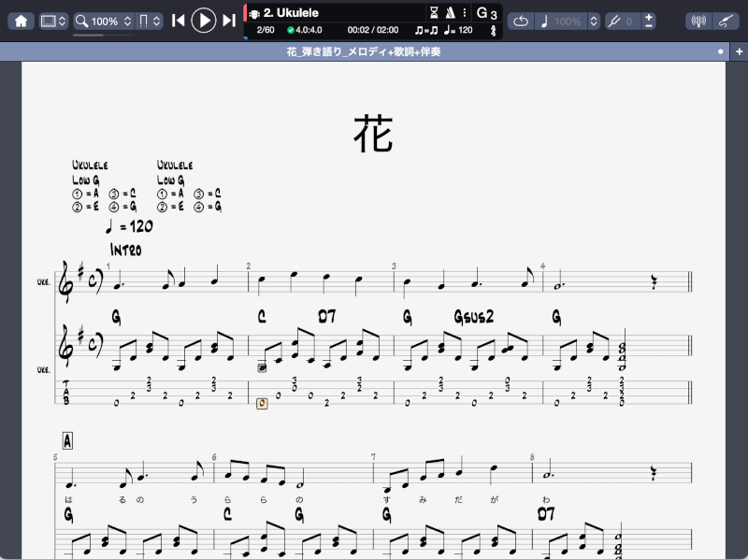Click the plus/minus transpose stepper
748x560 pixels.
649,21
